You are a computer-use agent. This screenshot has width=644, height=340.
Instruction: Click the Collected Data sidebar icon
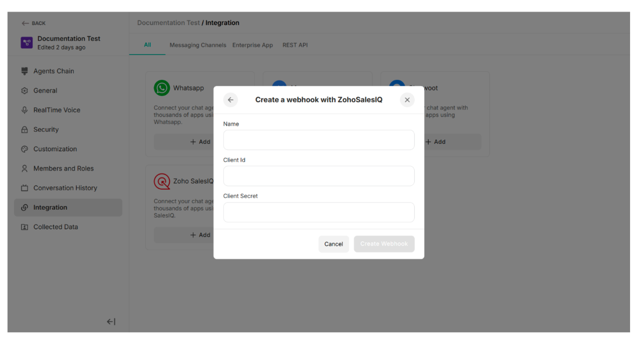click(25, 227)
